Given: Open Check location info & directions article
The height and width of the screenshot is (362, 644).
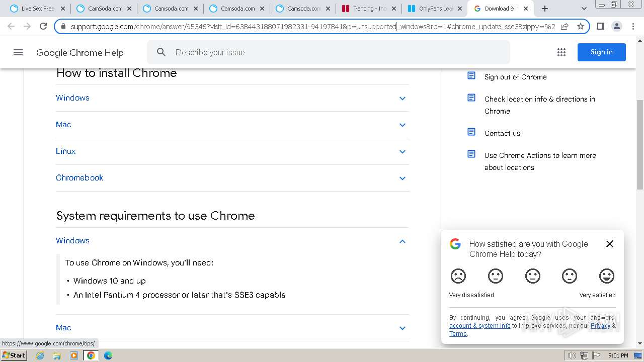Looking at the screenshot, I should pos(539,105).
